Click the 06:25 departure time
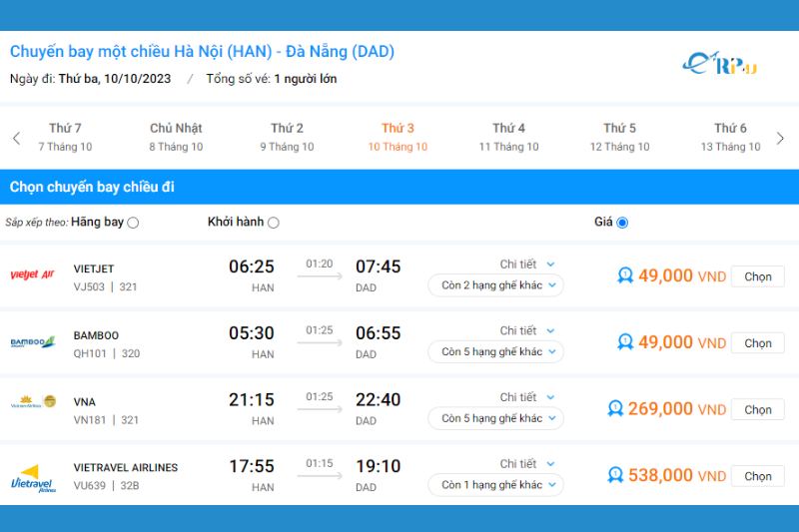Image resolution: width=799 pixels, height=532 pixels. [252, 266]
